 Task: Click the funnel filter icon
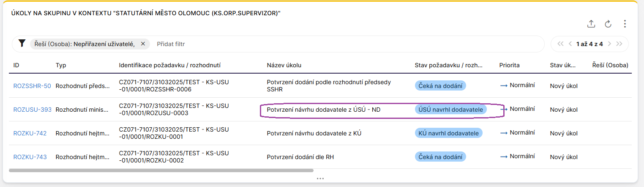click(22, 44)
